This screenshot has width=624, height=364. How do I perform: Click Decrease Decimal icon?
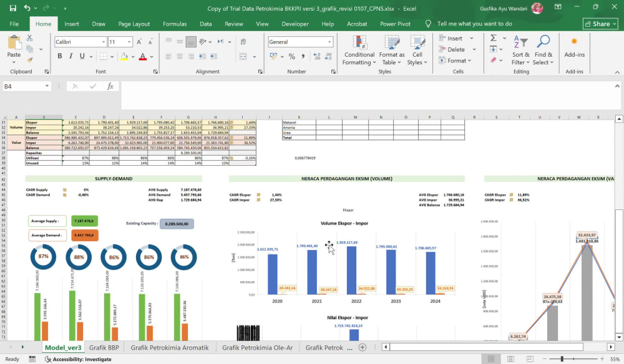pyautogui.click(x=328, y=57)
